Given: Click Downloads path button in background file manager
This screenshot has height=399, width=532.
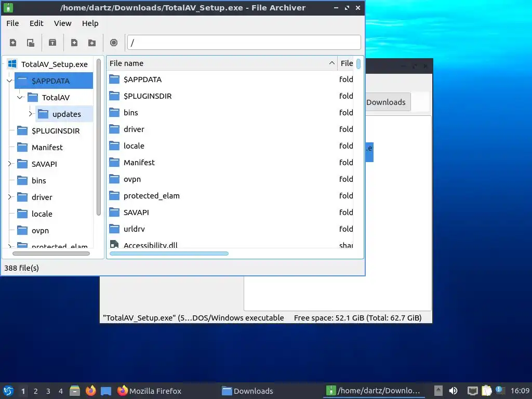Looking at the screenshot, I should [x=388, y=102].
